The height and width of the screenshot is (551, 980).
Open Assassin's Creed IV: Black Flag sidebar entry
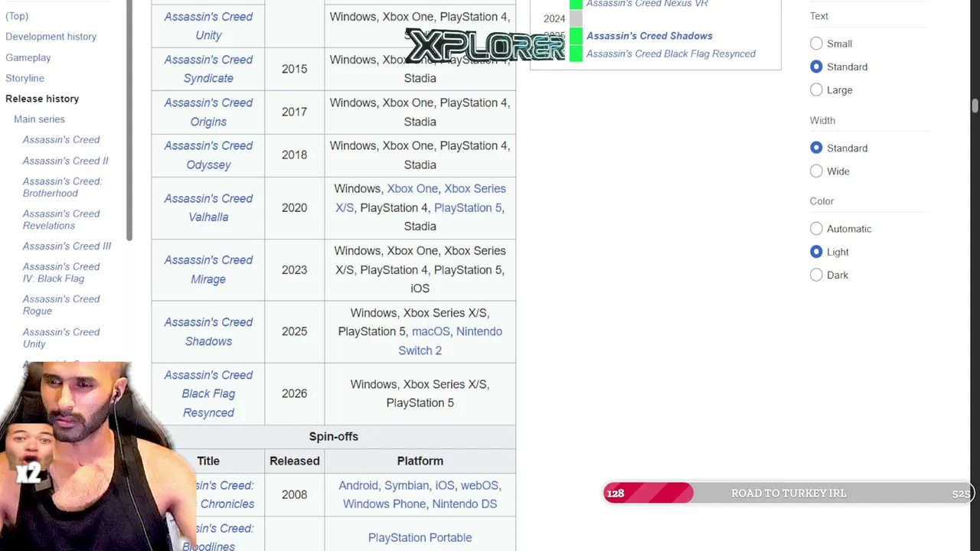[x=61, y=272]
